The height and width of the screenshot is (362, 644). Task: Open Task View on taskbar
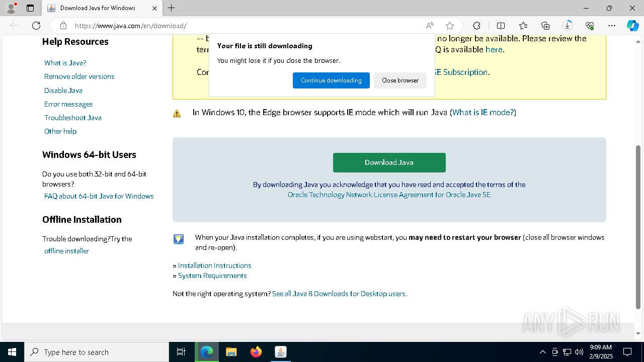[181, 352]
